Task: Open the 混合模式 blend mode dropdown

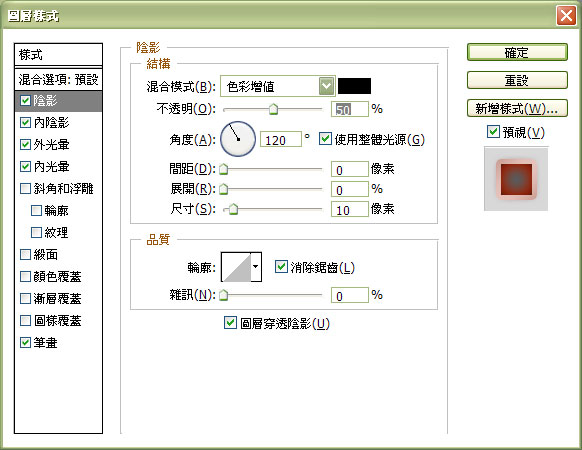Action: coord(278,86)
